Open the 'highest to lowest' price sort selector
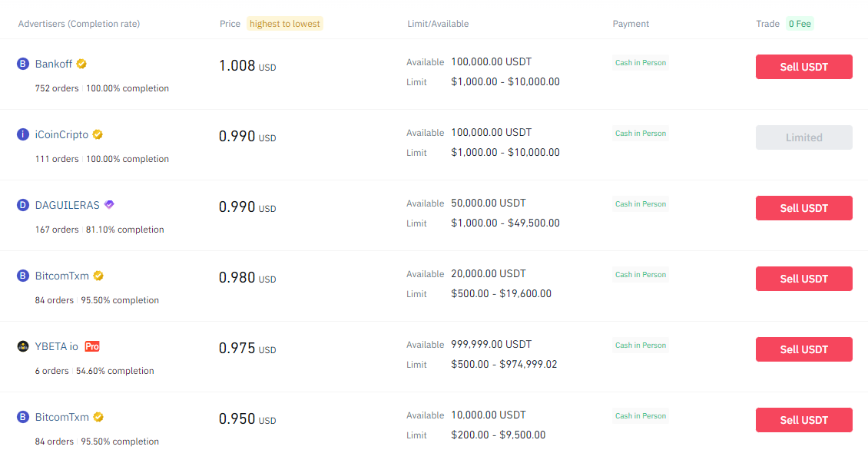 coord(284,24)
